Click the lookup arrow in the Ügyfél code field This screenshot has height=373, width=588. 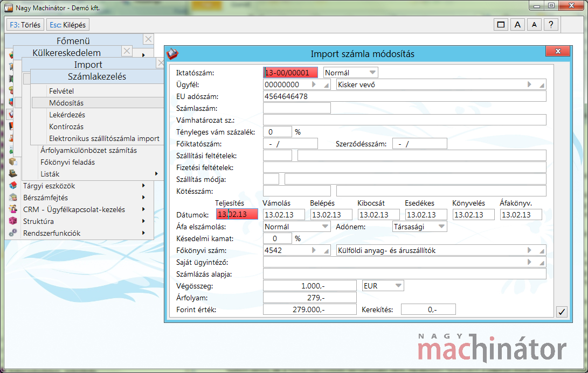click(314, 85)
